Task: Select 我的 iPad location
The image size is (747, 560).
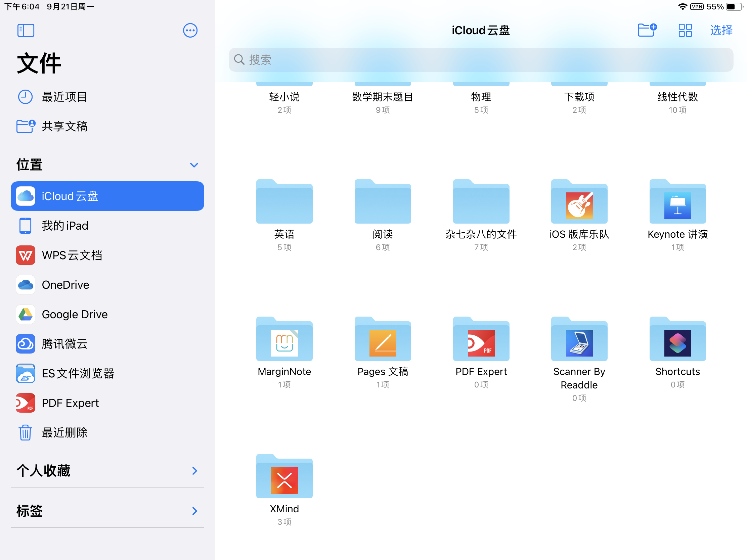Action: pyautogui.click(x=65, y=226)
